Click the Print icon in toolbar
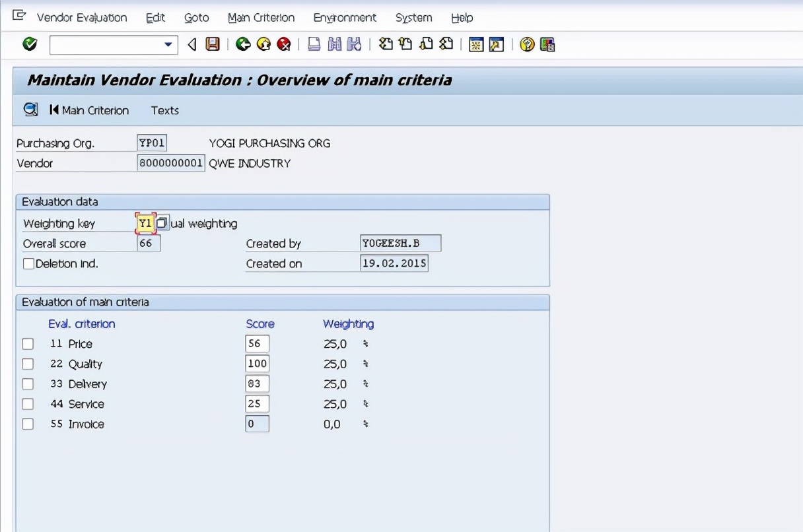Viewport: 803px width, 532px height. 314,44
